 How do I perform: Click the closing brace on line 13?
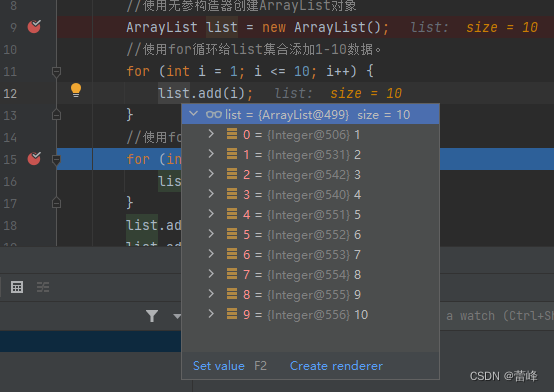pyautogui.click(x=130, y=115)
